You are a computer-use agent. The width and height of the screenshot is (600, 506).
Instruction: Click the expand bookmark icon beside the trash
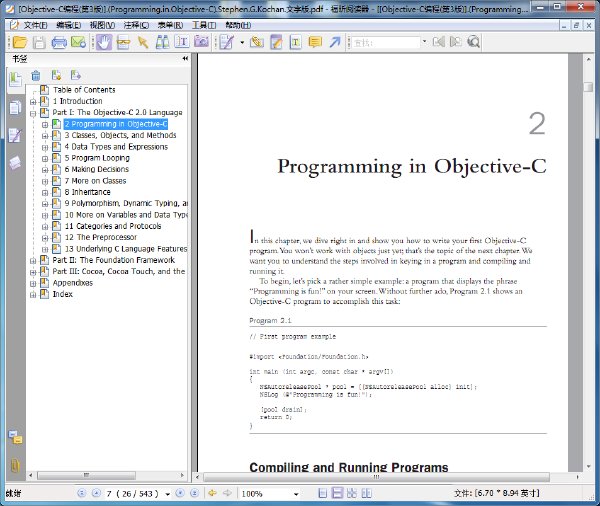pos(56,75)
